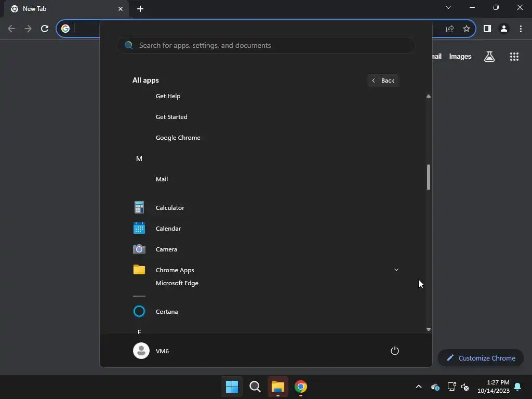Click the Customize Chrome button
The image size is (532, 399).
click(x=481, y=358)
